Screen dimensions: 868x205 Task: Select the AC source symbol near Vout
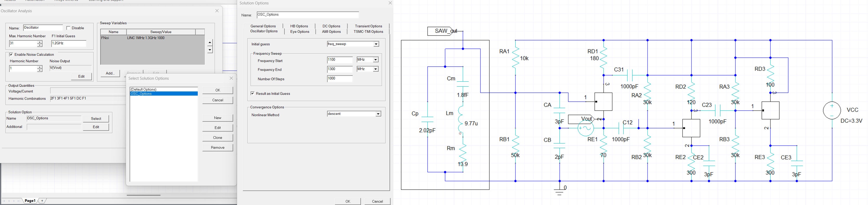coord(585,128)
